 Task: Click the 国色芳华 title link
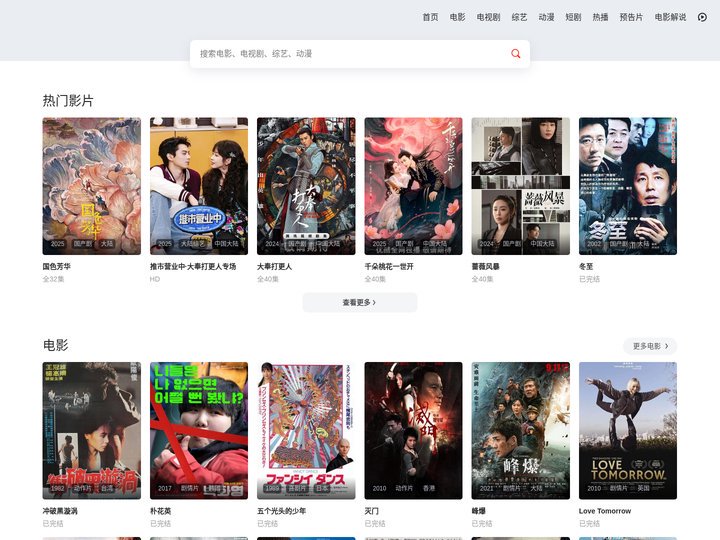click(x=56, y=266)
